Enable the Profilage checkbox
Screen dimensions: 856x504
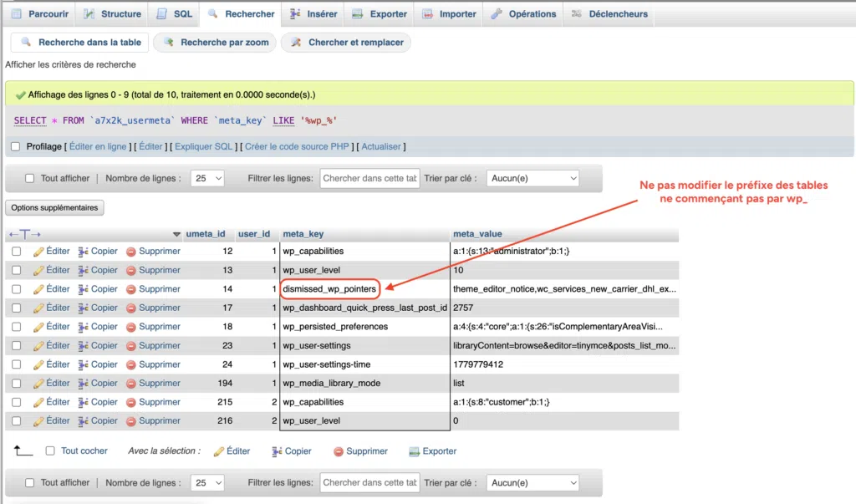click(15, 146)
